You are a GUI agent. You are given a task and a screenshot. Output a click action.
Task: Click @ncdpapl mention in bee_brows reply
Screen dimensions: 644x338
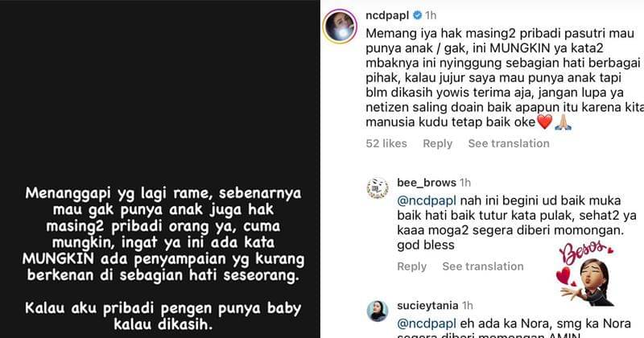(x=427, y=201)
